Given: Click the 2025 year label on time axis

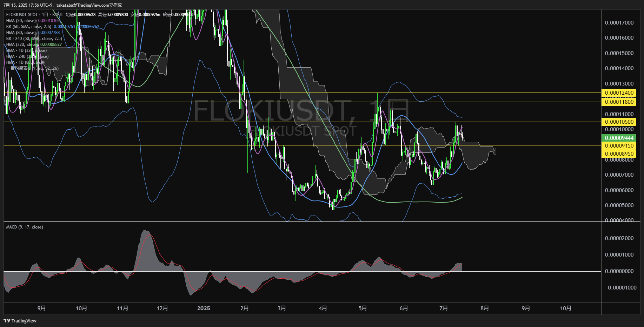Looking at the screenshot, I should point(204,308).
